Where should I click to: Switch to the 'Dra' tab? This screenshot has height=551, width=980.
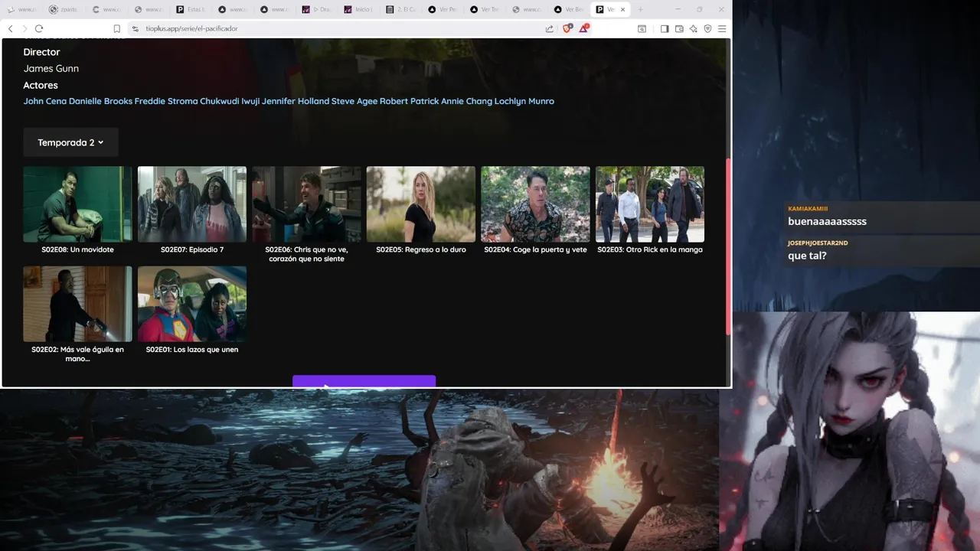(317, 9)
